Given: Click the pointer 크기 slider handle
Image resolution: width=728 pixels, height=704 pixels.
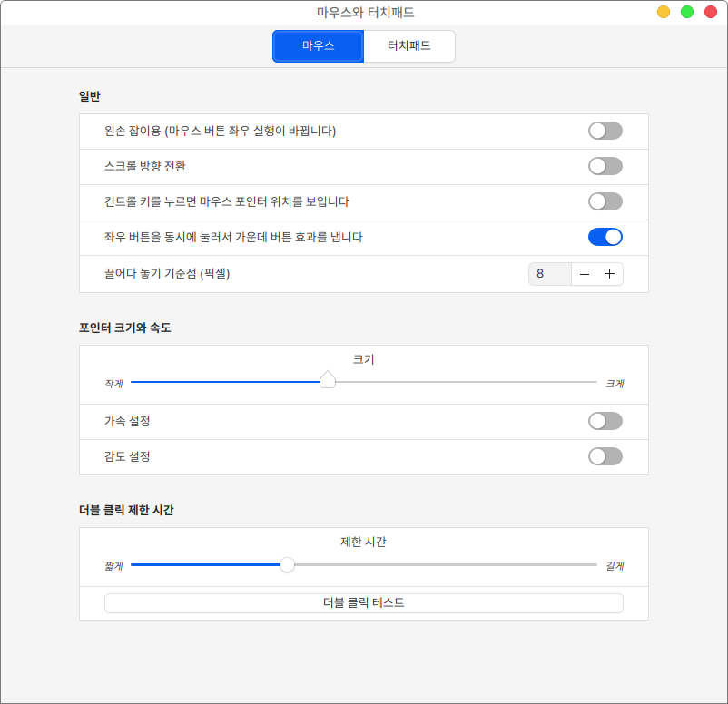Looking at the screenshot, I should [x=328, y=381].
